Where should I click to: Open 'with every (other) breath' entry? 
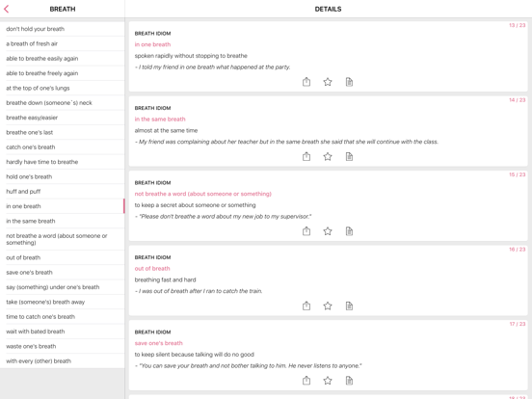click(x=63, y=360)
